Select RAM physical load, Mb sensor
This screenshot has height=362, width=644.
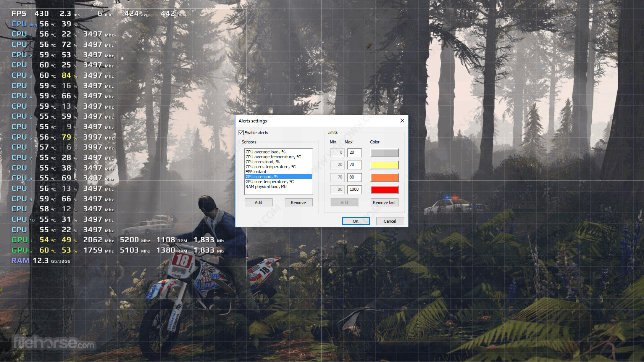(266, 187)
